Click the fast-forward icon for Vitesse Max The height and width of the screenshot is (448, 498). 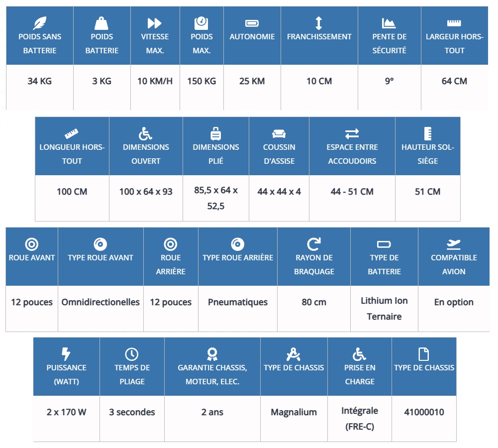pos(155,23)
